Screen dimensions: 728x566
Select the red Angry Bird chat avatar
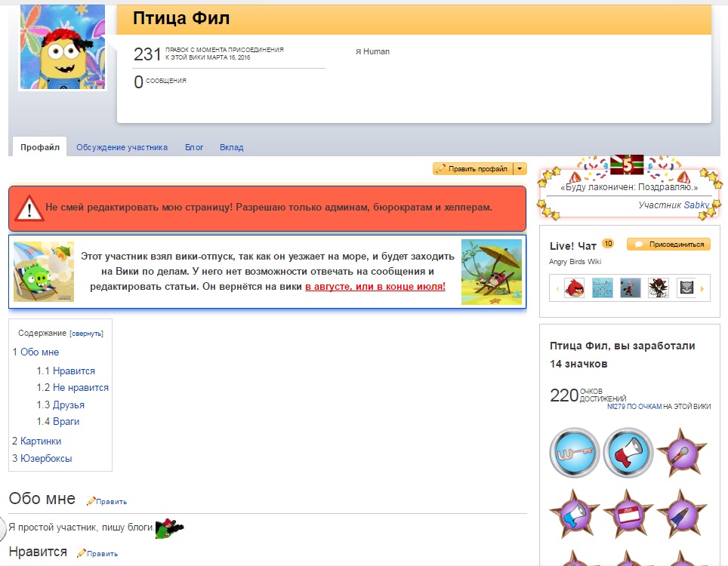[575, 288]
